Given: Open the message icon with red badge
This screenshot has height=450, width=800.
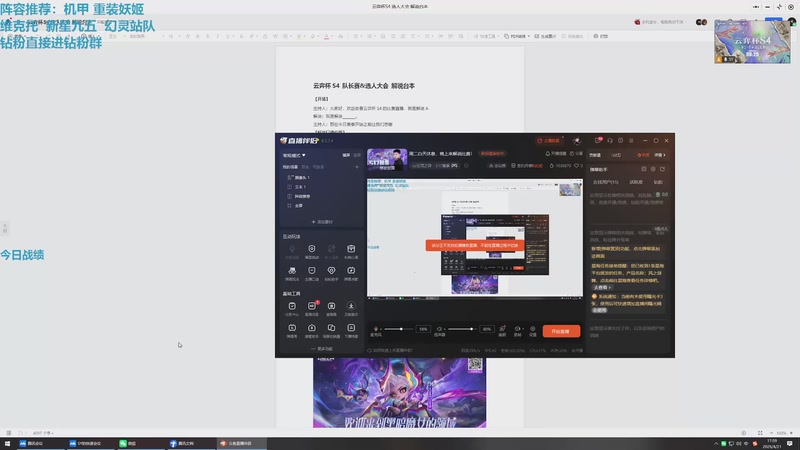Looking at the screenshot, I should click(x=598, y=140).
